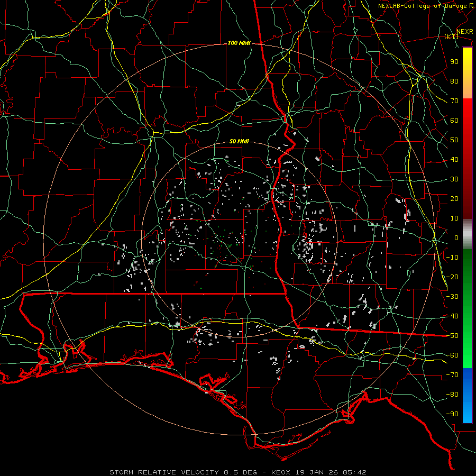Click the -40 knot scale label
This screenshot has width=476, height=476.
tap(452, 316)
